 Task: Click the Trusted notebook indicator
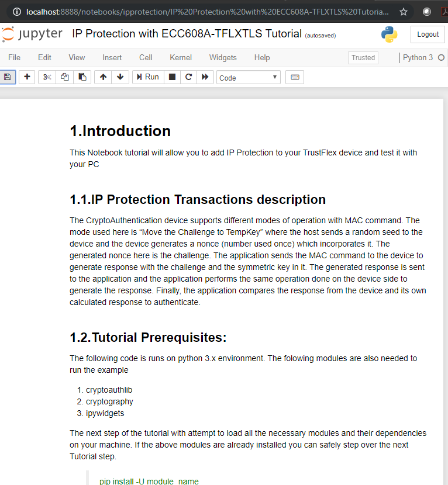point(363,58)
